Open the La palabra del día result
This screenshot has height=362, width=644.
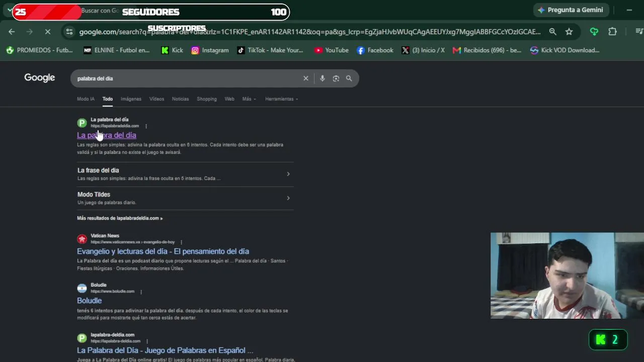pos(107,135)
